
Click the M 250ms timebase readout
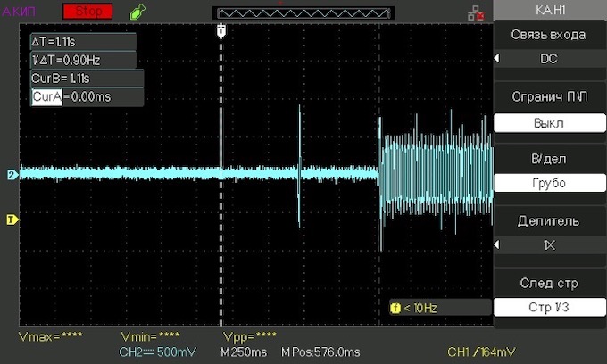244,352
